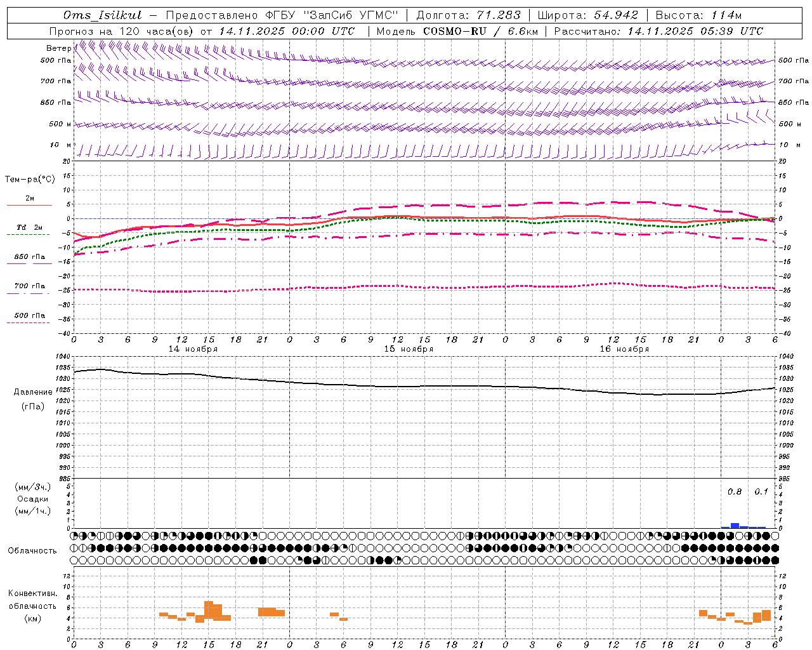The width and height of the screenshot is (812, 650).
Task: Click the 700 гПа dash-dot legend entry
Action: click(29, 286)
